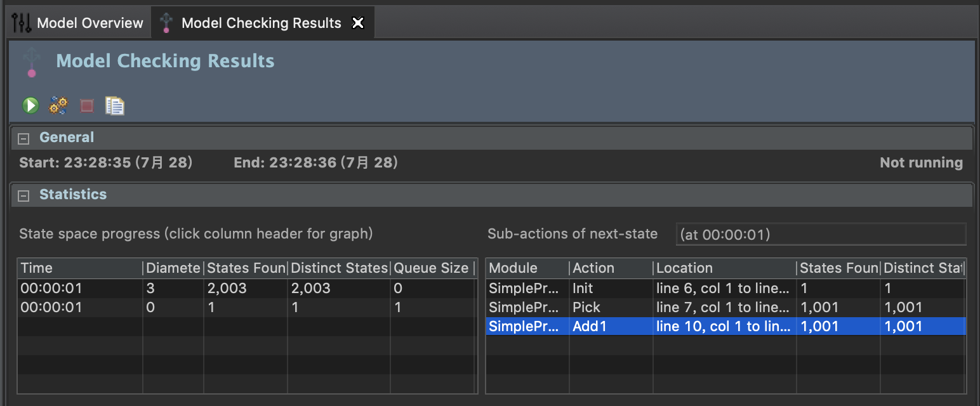The height and width of the screenshot is (406, 980).
Task: Select the Init action row
Action: [x=725, y=289]
